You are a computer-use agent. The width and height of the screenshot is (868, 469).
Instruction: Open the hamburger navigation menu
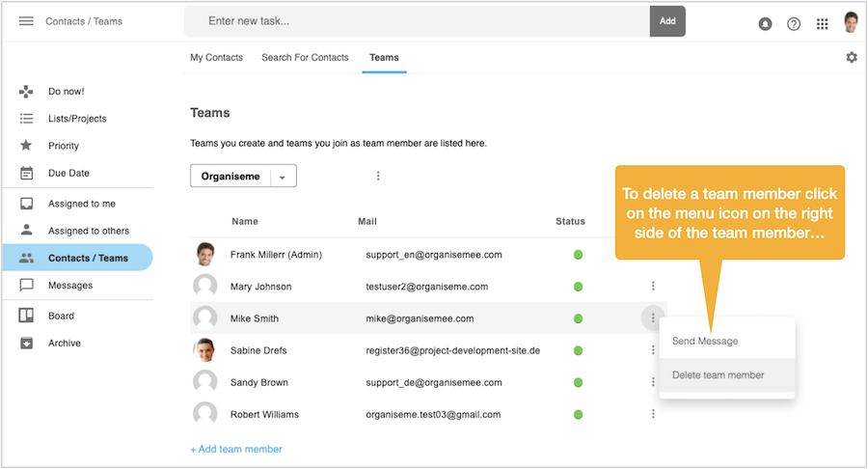pos(26,21)
